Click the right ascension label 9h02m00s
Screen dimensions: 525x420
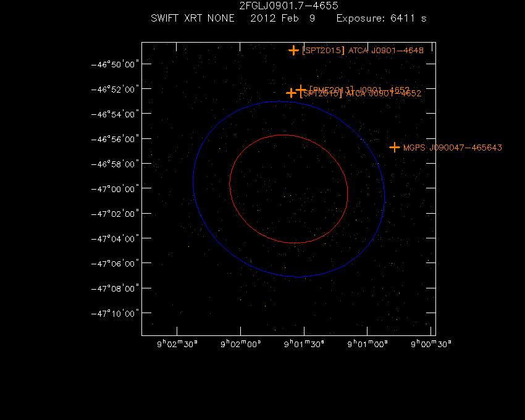coord(241,343)
